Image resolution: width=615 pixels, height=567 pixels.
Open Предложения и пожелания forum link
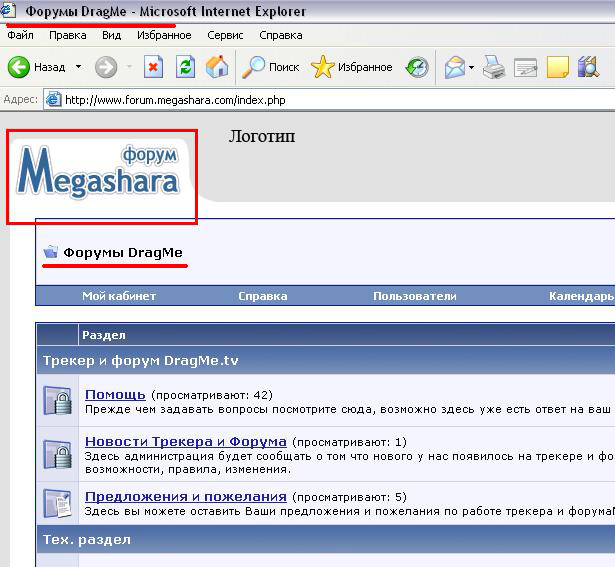tap(186, 496)
